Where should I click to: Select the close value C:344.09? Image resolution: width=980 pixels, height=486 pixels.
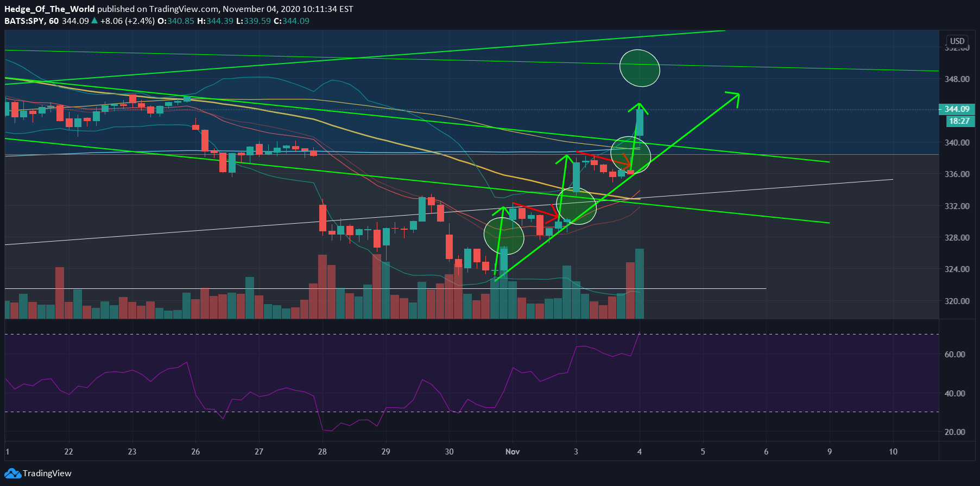point(291,21)
